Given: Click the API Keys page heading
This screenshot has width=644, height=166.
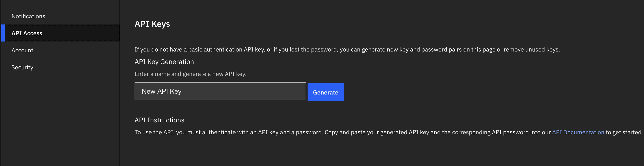Looking at the screenshot, I should tap(152, 24).
